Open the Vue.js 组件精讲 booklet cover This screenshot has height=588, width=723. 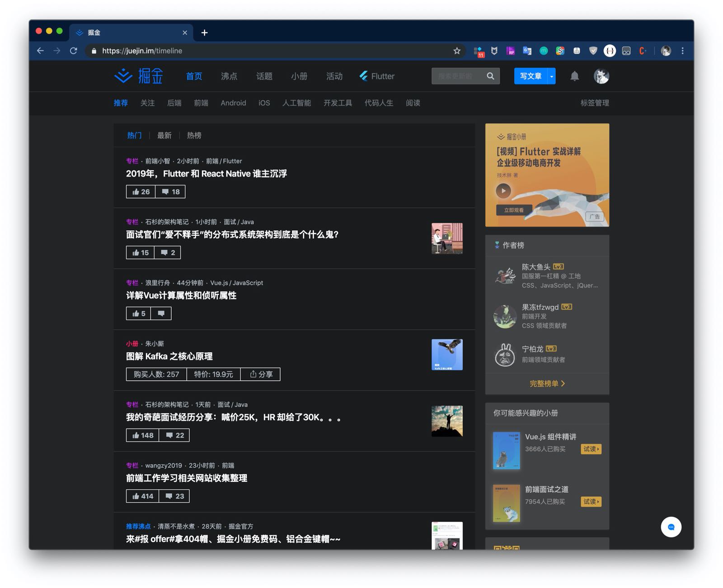coord(507,451)
